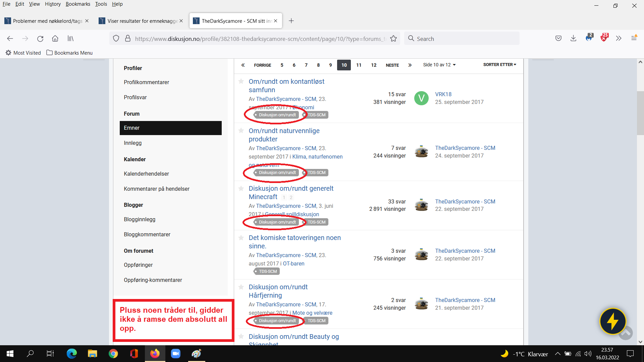Click 'Forrige' previous page button

pyautogui.click(x=263, y=65)
